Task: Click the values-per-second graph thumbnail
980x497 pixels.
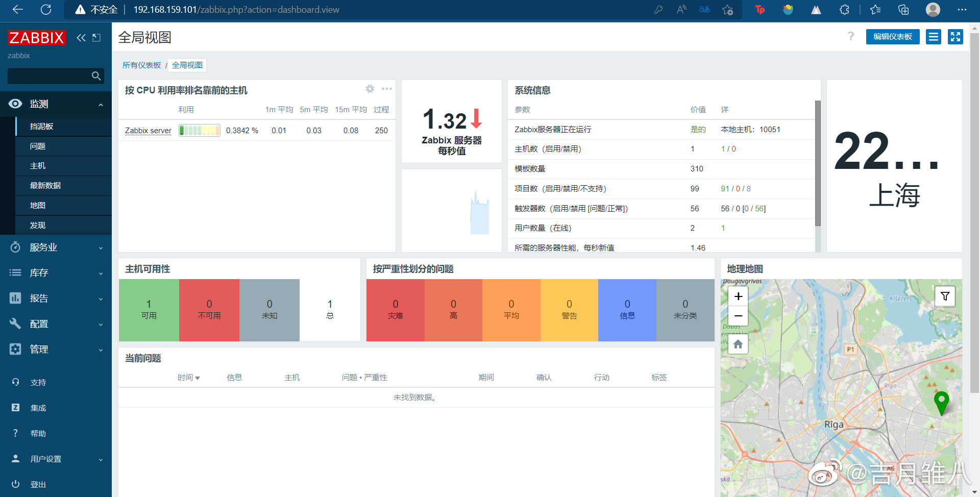Action: (452, 210)
